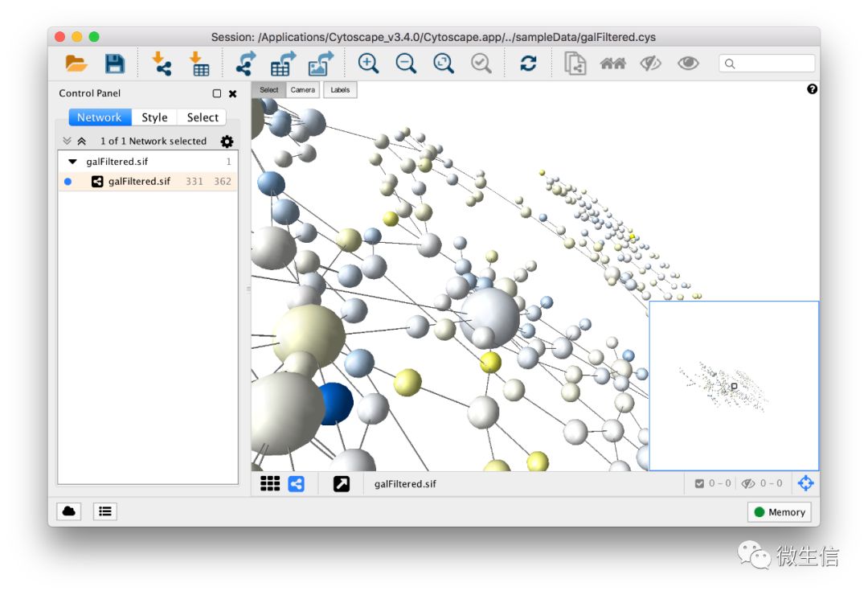The width and height of the screenshot is (868, 595).
Task: Open the network list options gear
Action: click(x=227, y=141)
